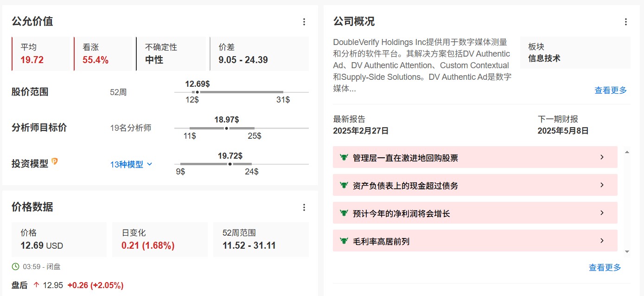The height and width of the screenshot is (296, 644).
Task: Click the 板块 信息技术 card
Action: [575, 53]
